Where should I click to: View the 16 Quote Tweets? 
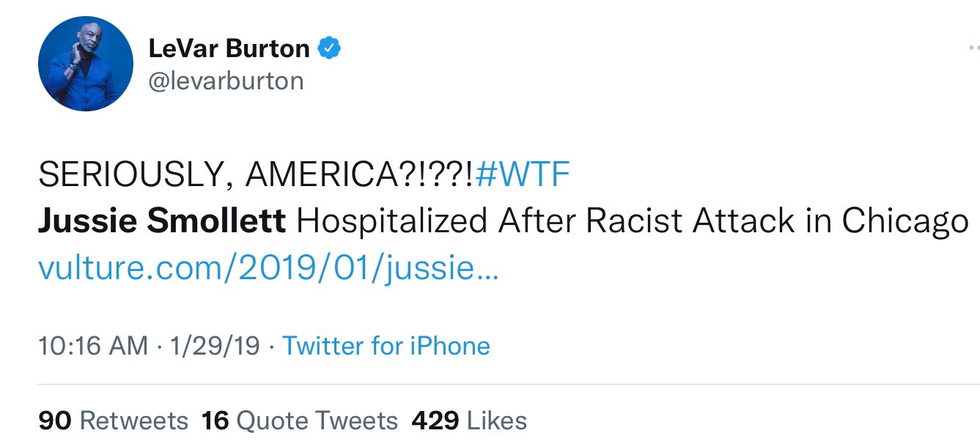pyautogui.click(x=300, y=421)
